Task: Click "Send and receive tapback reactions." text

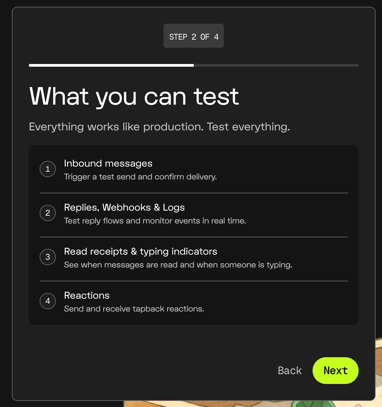Action: pos(134,309)
